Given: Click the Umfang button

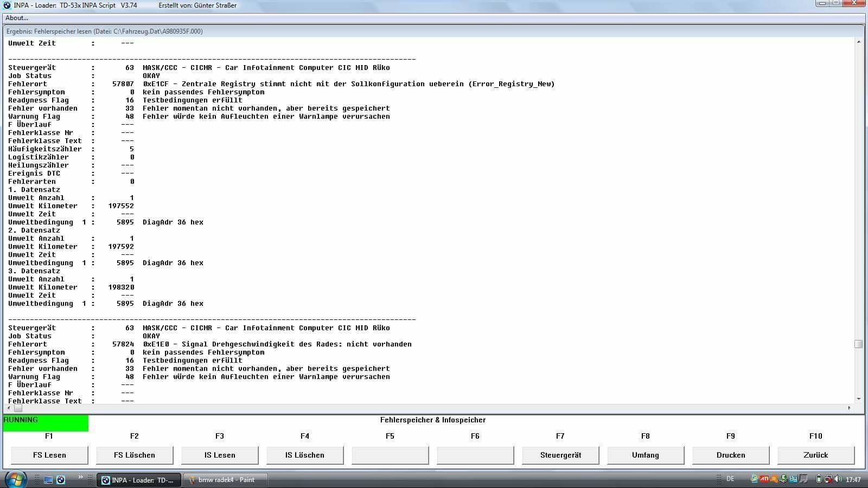Looking at the screenshot, I should 646,455.
